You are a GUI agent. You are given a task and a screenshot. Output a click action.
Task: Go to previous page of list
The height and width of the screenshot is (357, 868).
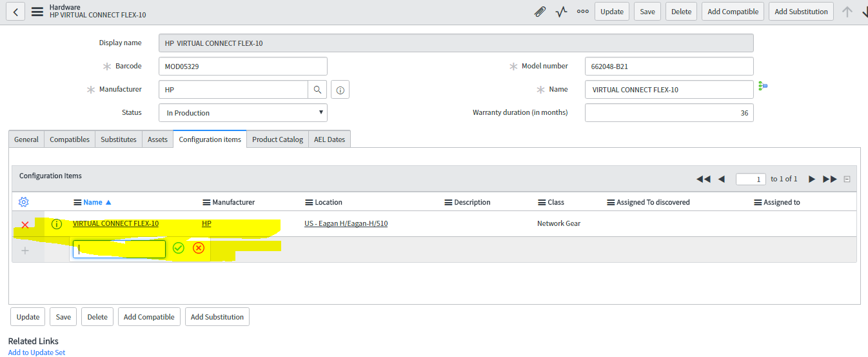721,179
